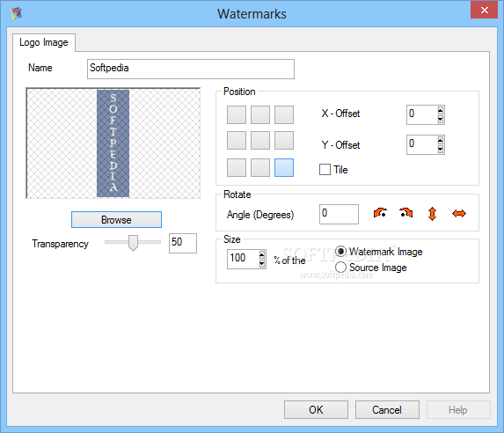The height and width of the screenshot is (433, 504).
Task: Click the disabled Help button
Action: point(458,409)
